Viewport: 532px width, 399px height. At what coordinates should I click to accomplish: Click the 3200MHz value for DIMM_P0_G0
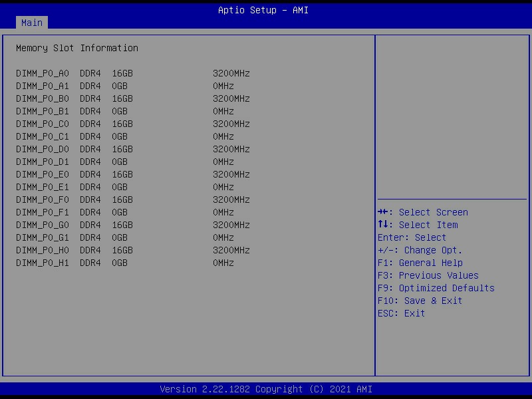(231, 225)
